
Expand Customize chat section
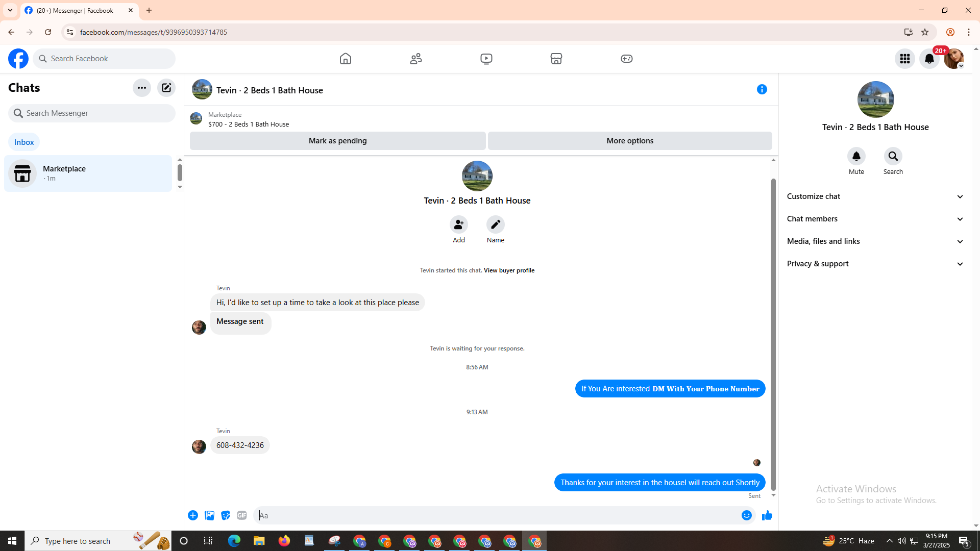[x=875, y=196]
